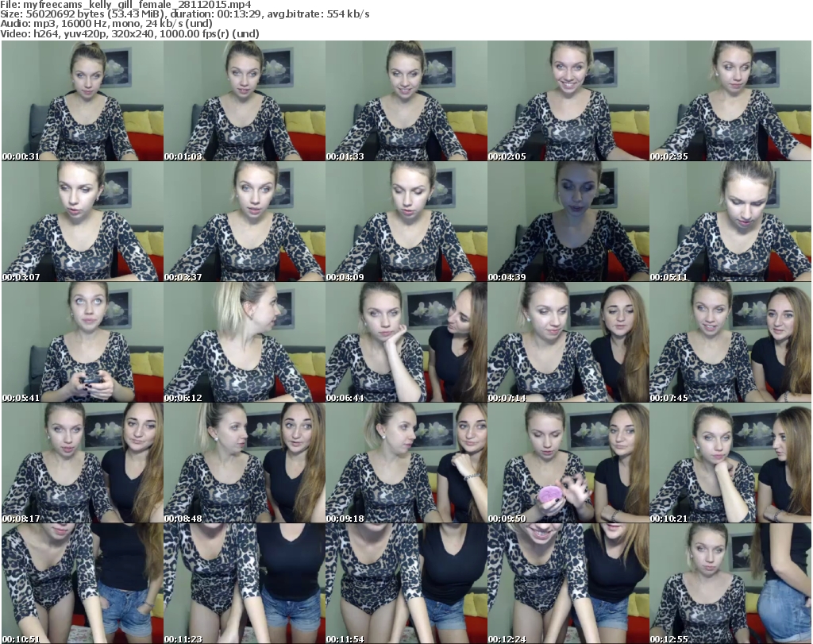Open the frame at 00:06:44
This screenshot has width=813, height=644.
click(x=406, y=342)
